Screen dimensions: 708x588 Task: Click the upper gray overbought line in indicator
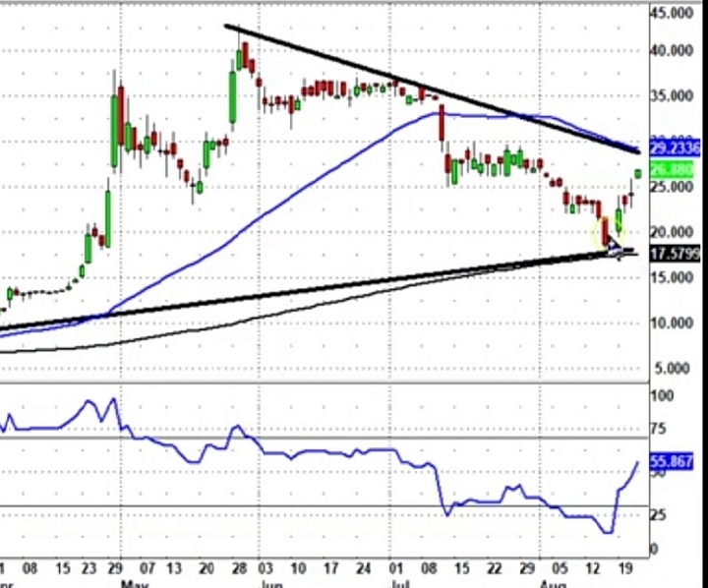(324, 439)
